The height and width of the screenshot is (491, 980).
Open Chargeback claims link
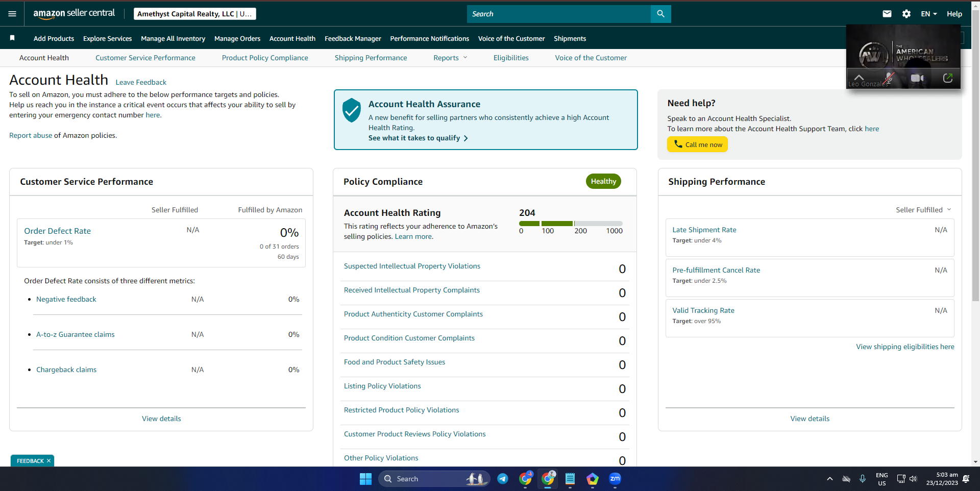(x=66, y=370)
